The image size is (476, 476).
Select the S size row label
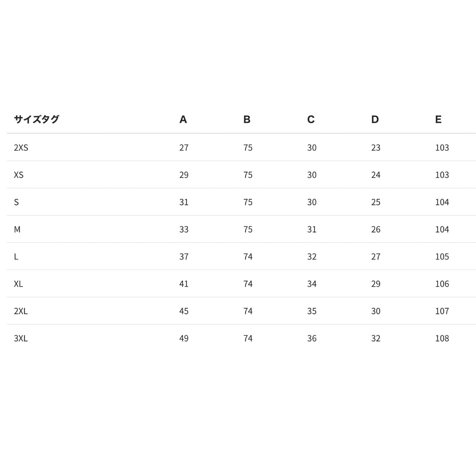click(16, 202)
